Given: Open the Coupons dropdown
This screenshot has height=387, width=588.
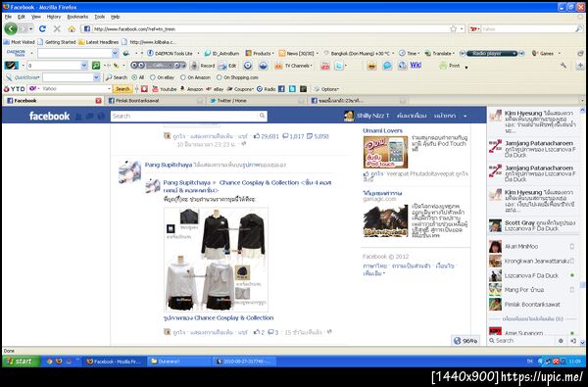Looking at the screenshot, I should (x=240, y=89).
